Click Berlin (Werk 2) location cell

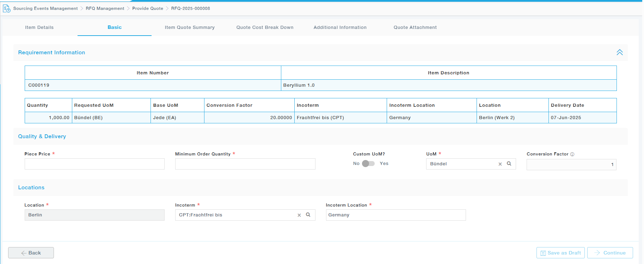pos(513,118)
